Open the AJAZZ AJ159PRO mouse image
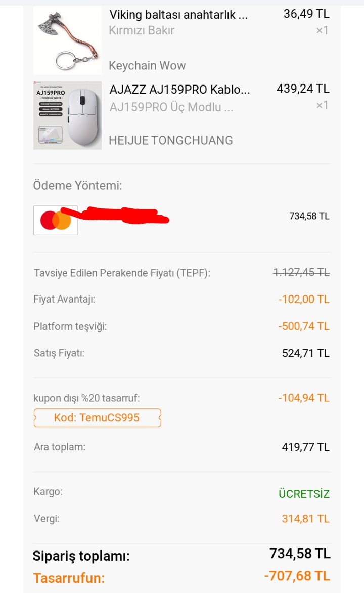 pos(67,115)
